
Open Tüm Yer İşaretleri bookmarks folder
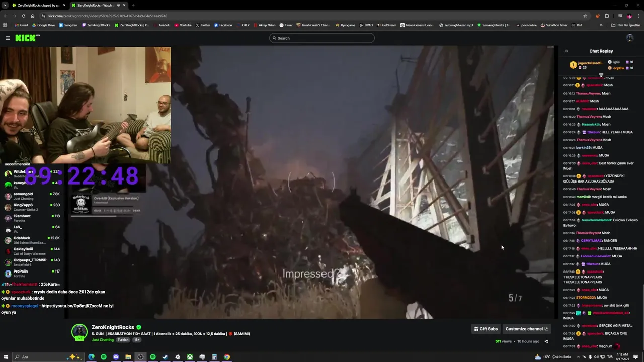[626, 25]
